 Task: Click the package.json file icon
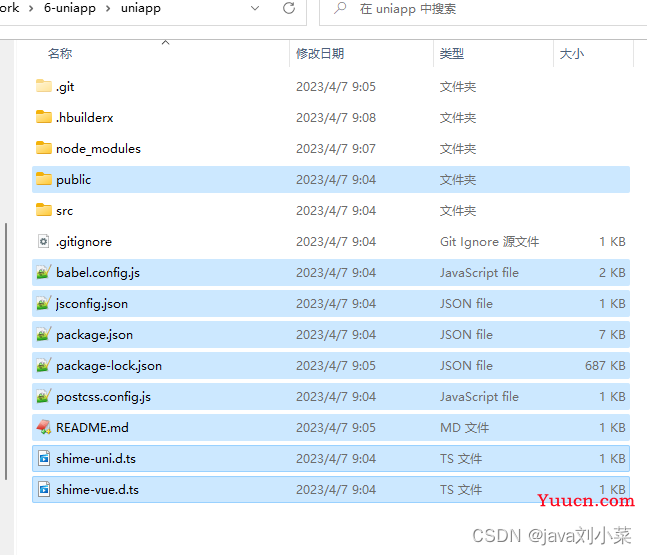coord(44,334)
